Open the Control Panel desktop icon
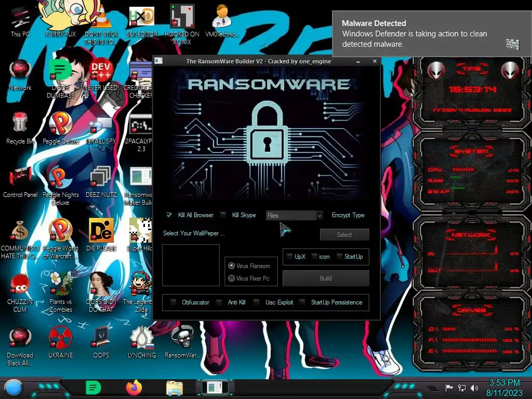532x399 pixels. (20, 182)
